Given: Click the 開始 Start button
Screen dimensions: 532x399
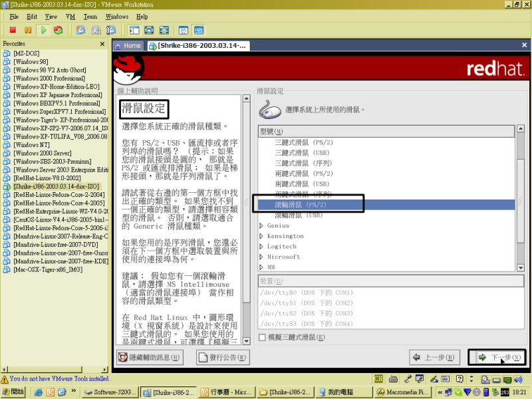Looking at the screenshot, I should 13,392.
